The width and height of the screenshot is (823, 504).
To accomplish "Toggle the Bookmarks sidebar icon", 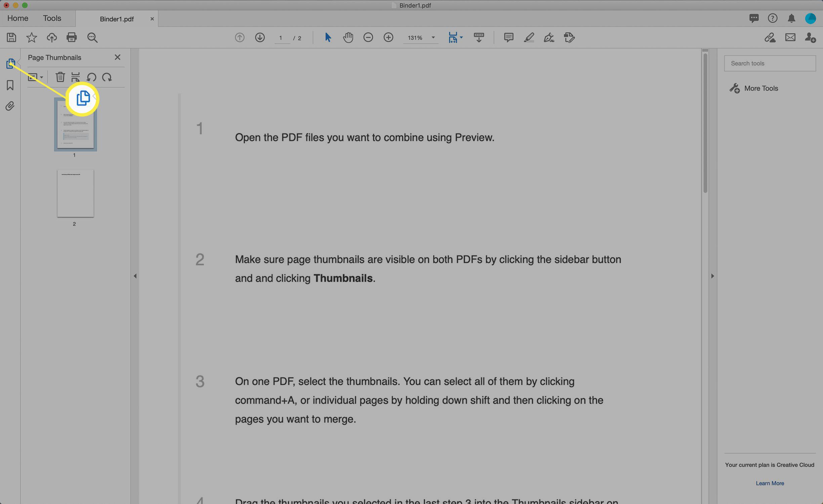I will click(x=10, y=85).
